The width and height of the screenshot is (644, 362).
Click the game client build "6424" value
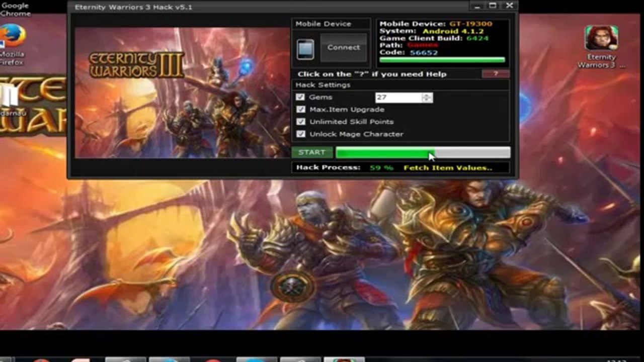(x=477, y=38)
